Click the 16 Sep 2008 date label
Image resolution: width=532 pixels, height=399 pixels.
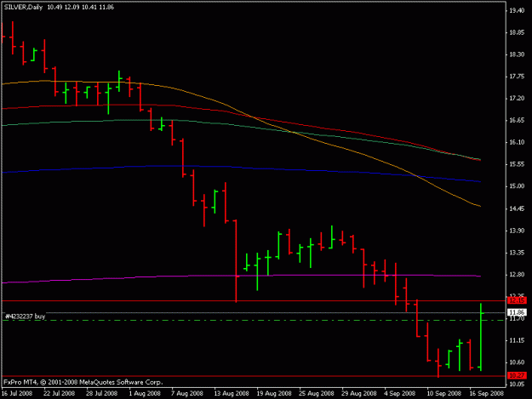486,393
